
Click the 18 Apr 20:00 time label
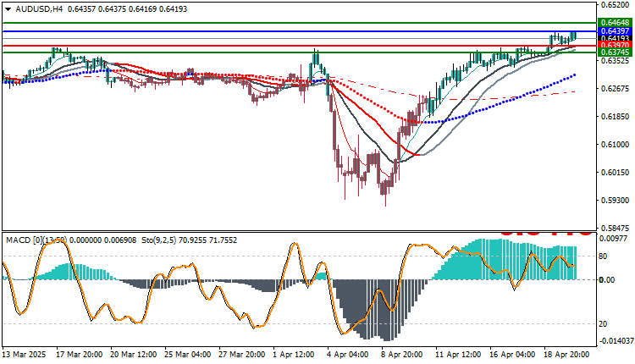coord(567,355)
